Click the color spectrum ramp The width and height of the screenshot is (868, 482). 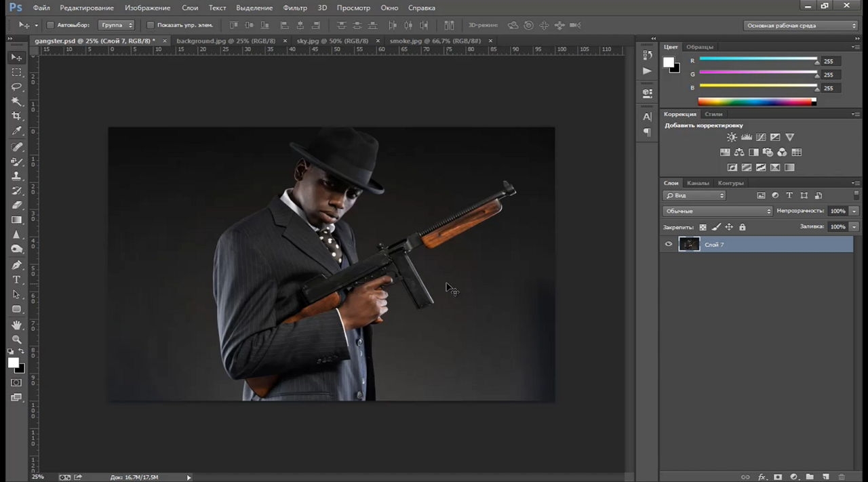(757, 102)
